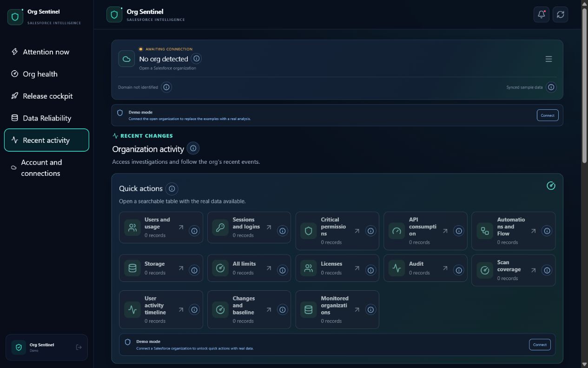
Task: Show info for Synced sample data
Action: [551, 87]
